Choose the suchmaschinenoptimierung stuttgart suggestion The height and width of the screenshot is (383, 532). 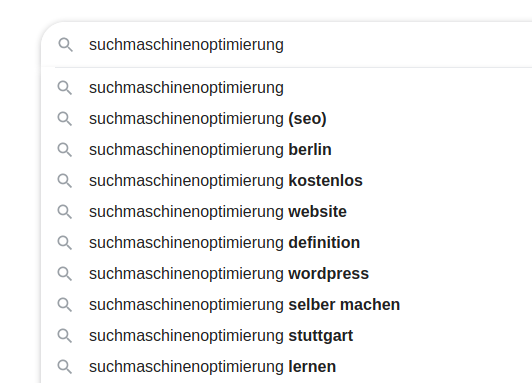tap(286, 336)
